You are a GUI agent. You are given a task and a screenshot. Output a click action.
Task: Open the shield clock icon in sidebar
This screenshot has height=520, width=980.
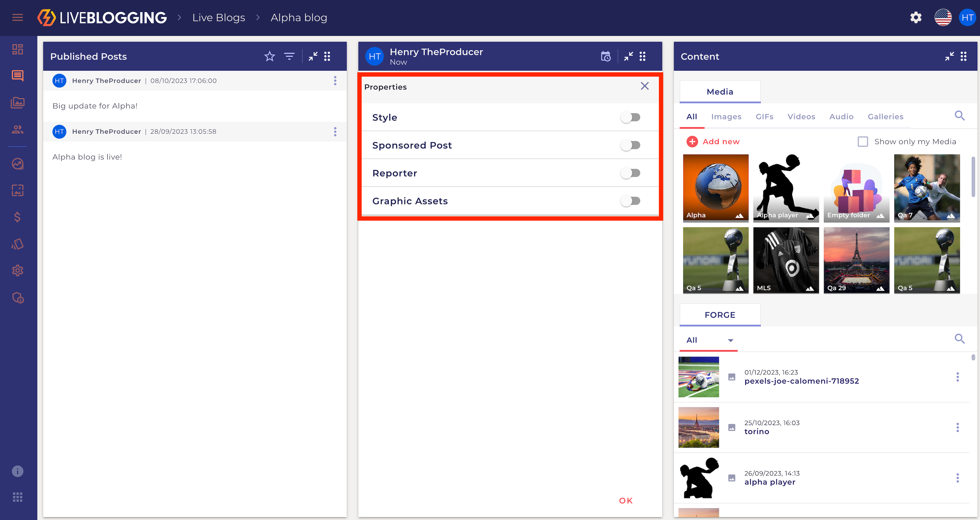coord(17,298)
